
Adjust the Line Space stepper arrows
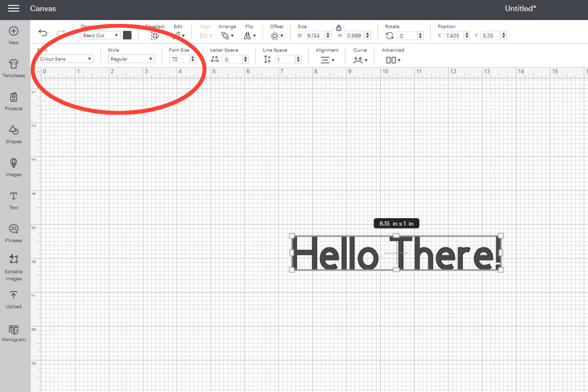(298, 59)
